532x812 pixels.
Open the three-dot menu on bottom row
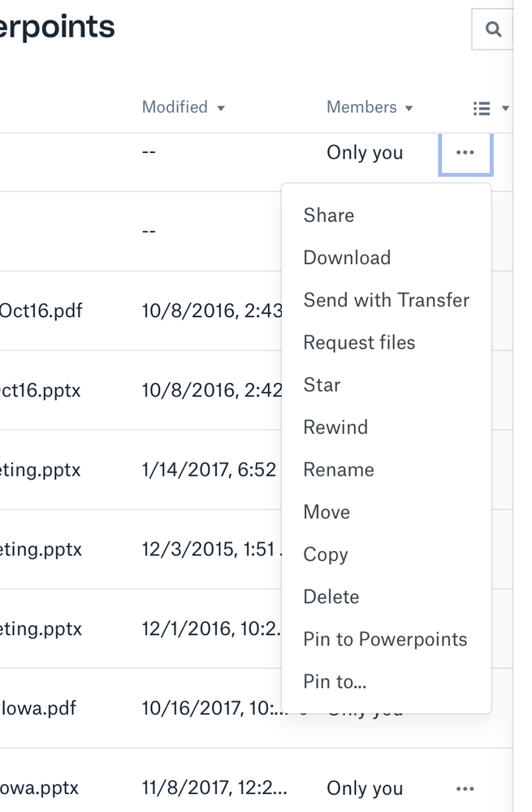465,788
